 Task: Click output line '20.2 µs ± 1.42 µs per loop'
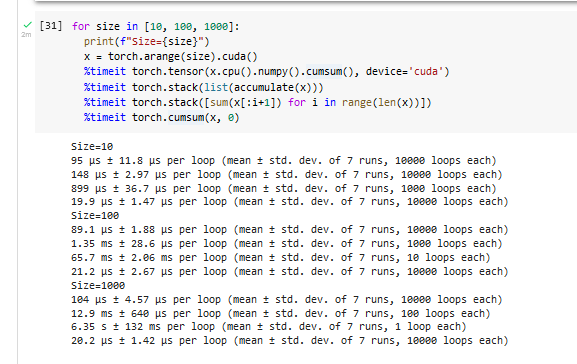(x=290, y=340)
